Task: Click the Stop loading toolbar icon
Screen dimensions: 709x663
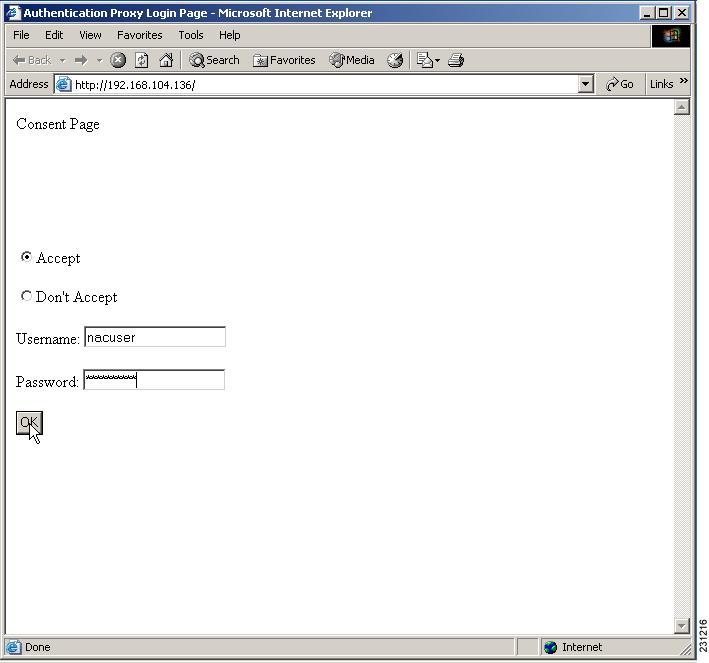Action: click(x=118, y=60)
